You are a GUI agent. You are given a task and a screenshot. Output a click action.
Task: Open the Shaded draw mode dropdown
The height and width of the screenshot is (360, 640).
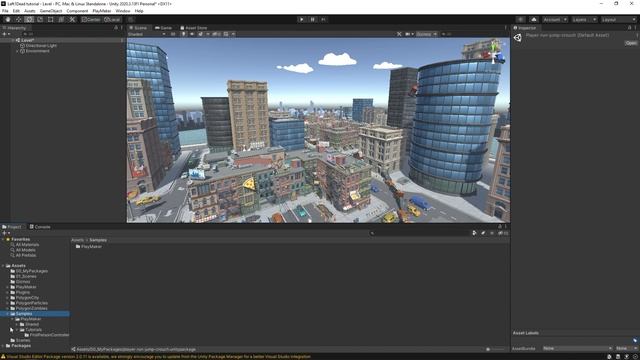tap(147, 34)
